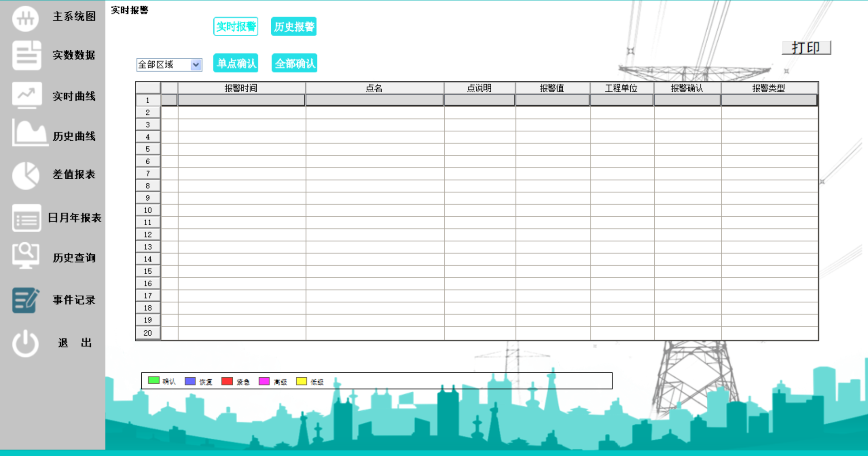The image size is (868, 456).
Task: Select the 实数数据 real-time data icon
Action: point(26,54)
